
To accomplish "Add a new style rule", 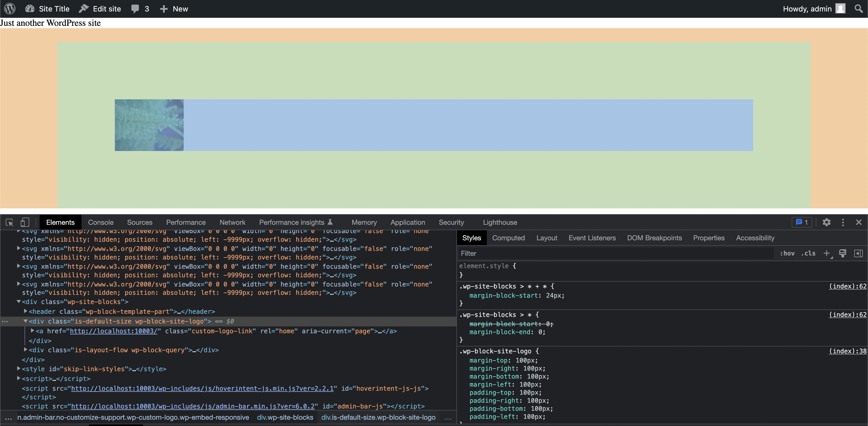I will [827, 253].
